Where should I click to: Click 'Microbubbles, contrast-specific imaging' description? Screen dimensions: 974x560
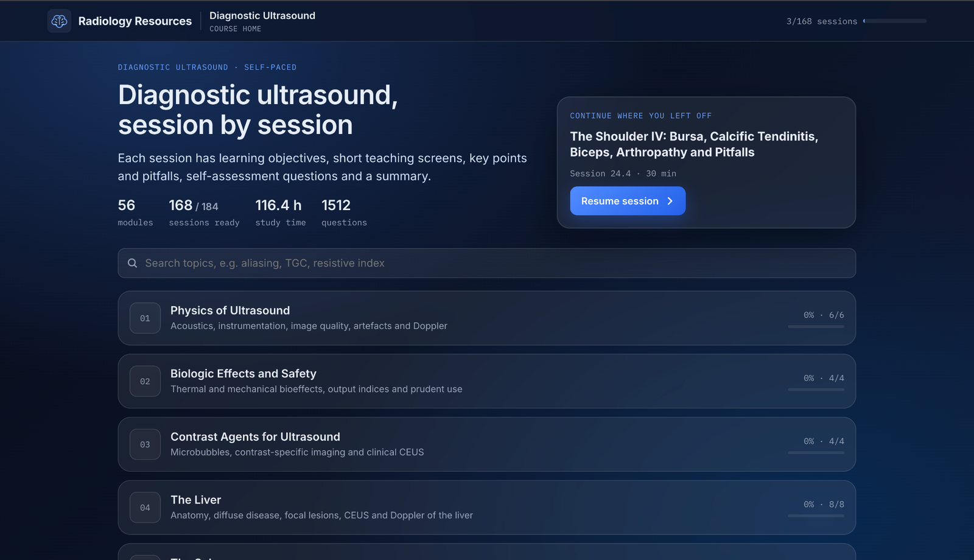click(297, 452)
